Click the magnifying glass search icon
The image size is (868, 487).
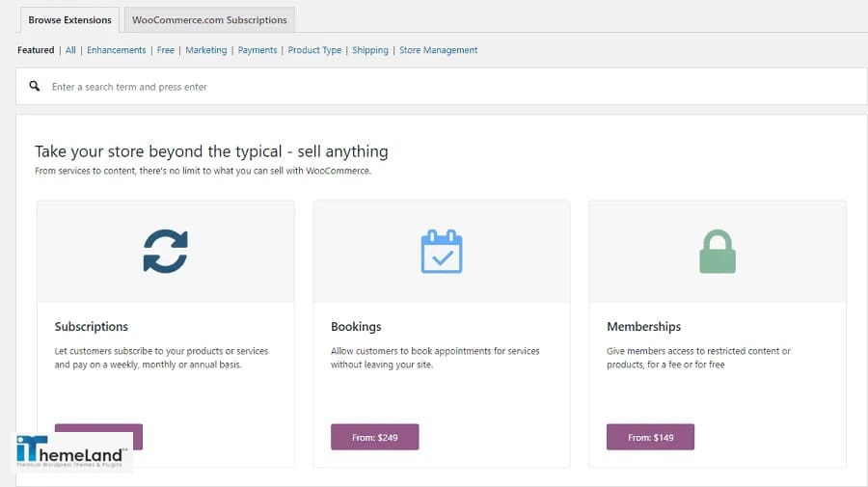35,86
